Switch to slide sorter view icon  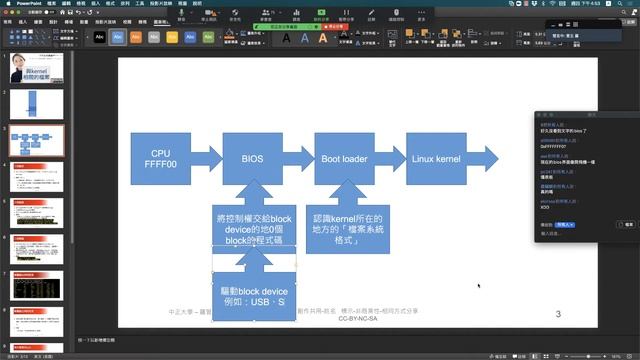coord(546,356)
